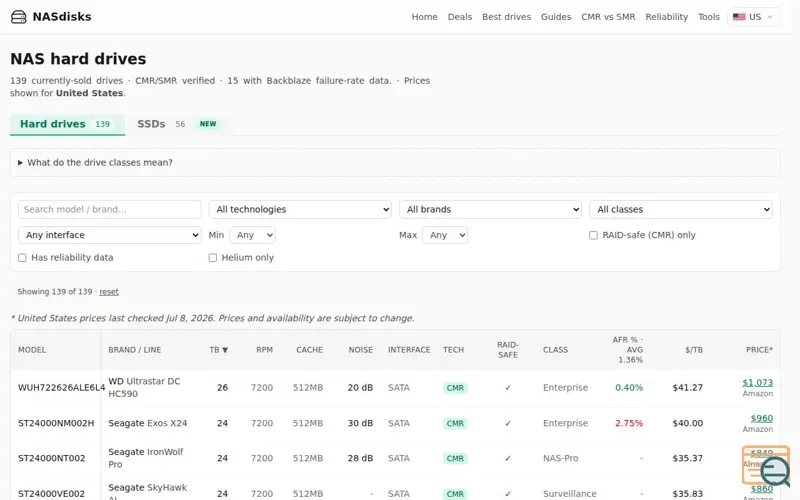Viewport: 800px width, 500px height.
Task: Click the NASdisks site title
Action: click(62, 17)
